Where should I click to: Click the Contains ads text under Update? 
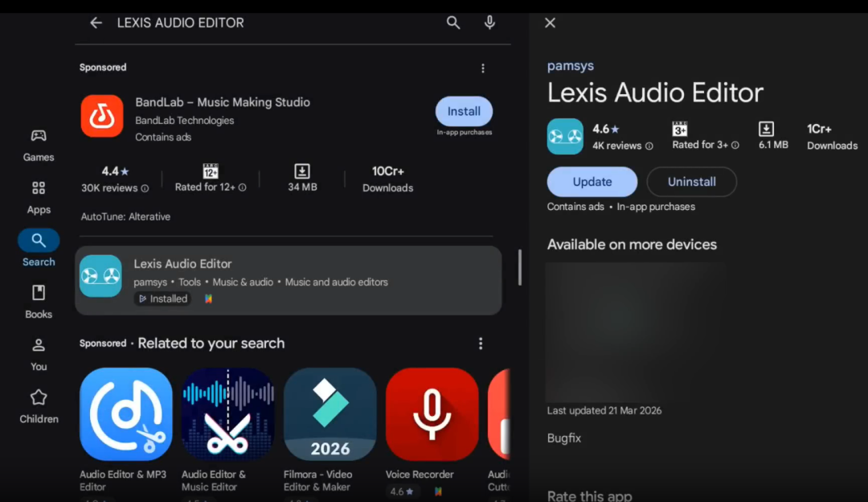(575, 207)
